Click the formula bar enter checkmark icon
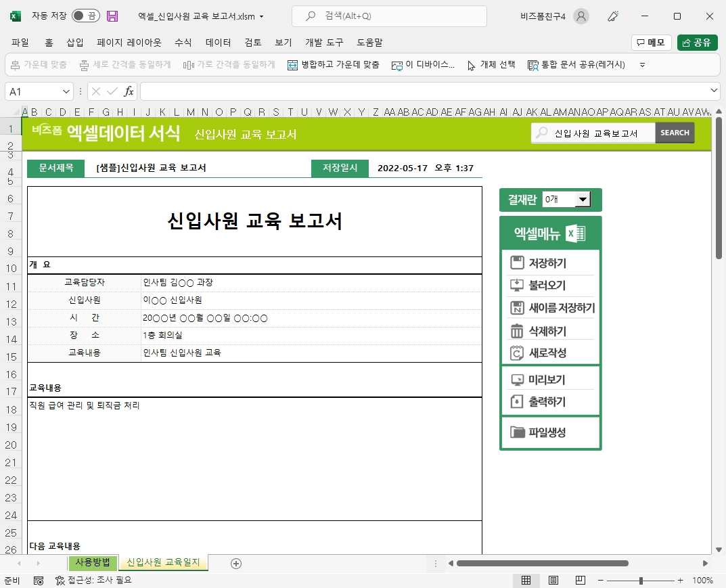 coord(112,91)
